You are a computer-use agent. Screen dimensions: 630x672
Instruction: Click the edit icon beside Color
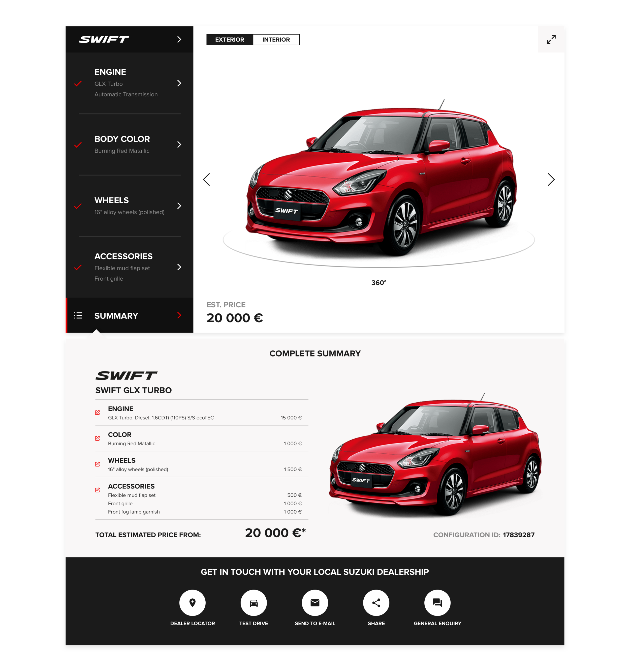[98, 438]
